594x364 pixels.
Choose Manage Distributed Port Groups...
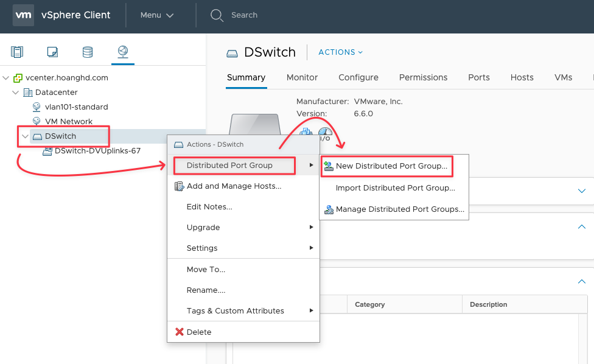tap(394, 209)
